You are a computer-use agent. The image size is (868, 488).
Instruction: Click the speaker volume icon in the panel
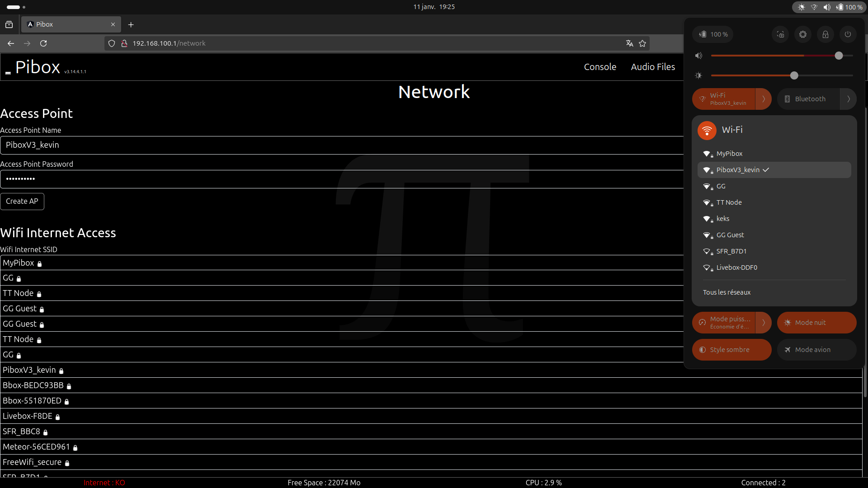coord(699,56)
